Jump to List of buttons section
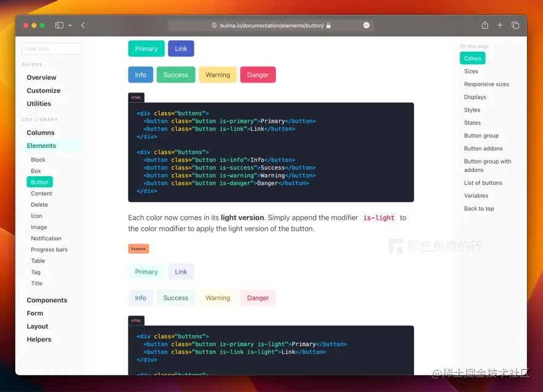The width and height of the screenshot is (543, 392). 483,183
